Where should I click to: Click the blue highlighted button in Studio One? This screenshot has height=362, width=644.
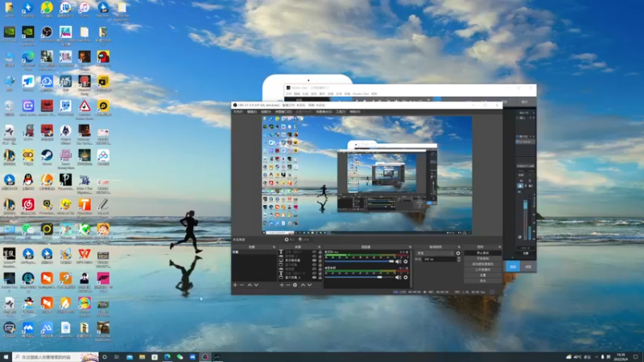click(513, 267)
